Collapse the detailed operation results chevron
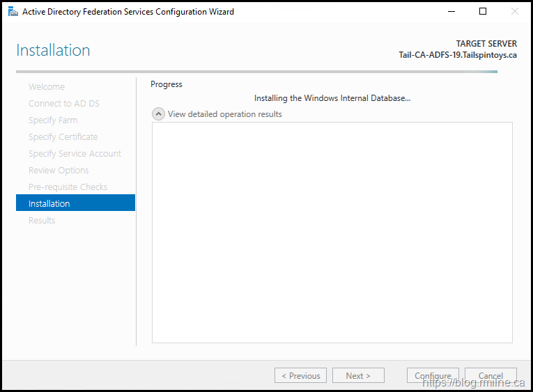 pyautogui.click(x=158, y=114)
